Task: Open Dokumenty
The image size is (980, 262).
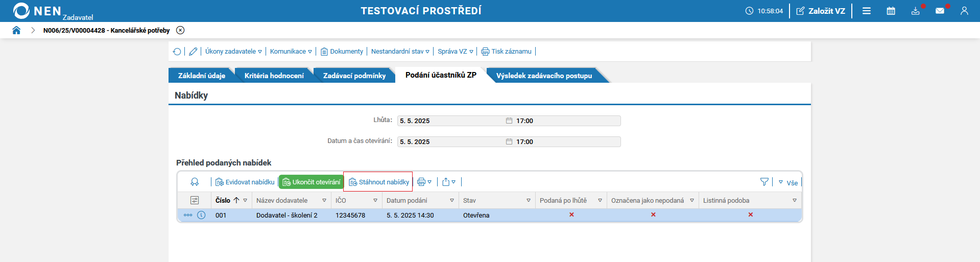Action: click(x=342, y=52)
